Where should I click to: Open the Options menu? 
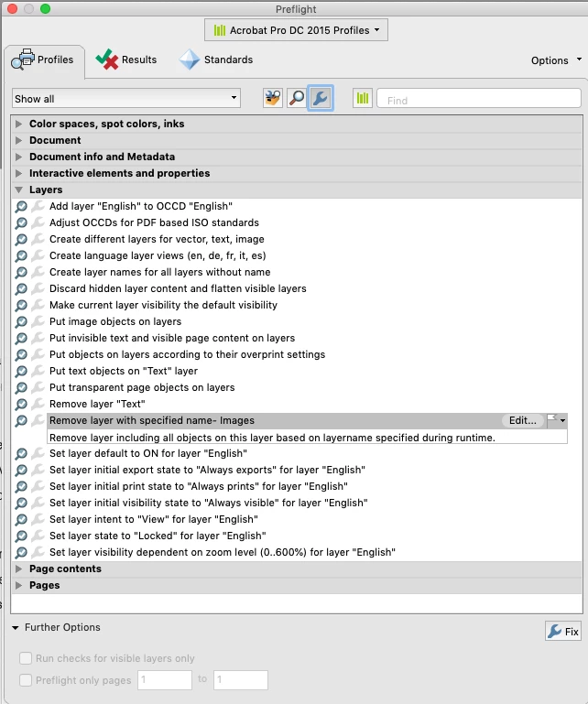(x=556, y=60)
